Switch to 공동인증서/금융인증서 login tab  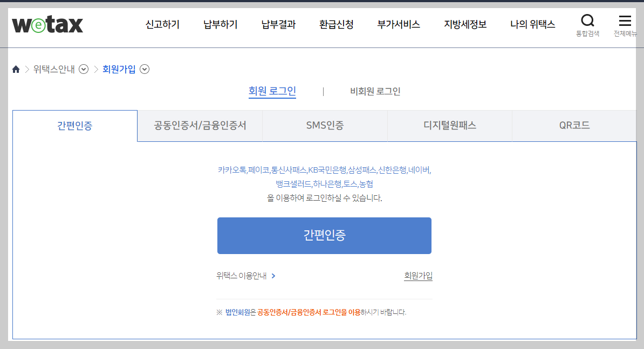coord(200,125)
